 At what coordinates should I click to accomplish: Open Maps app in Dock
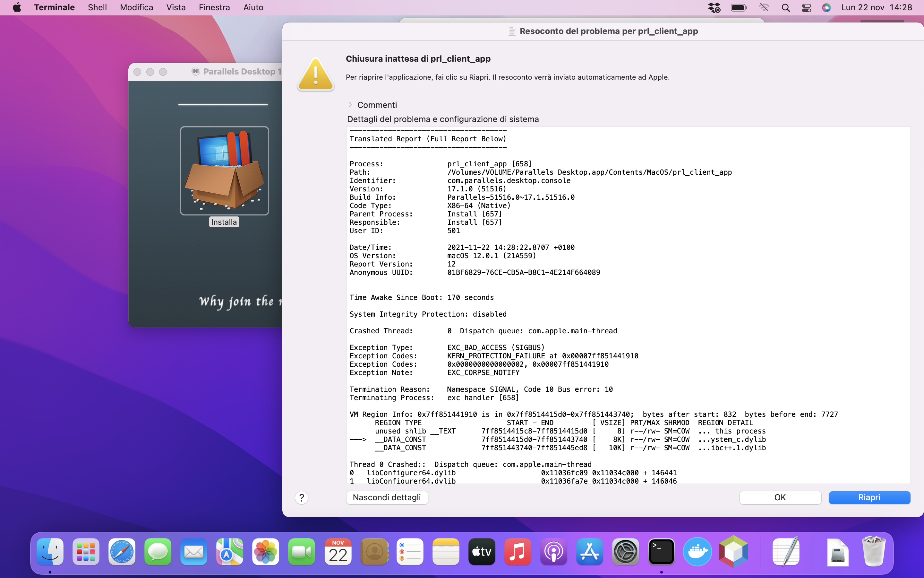[229, 552]
